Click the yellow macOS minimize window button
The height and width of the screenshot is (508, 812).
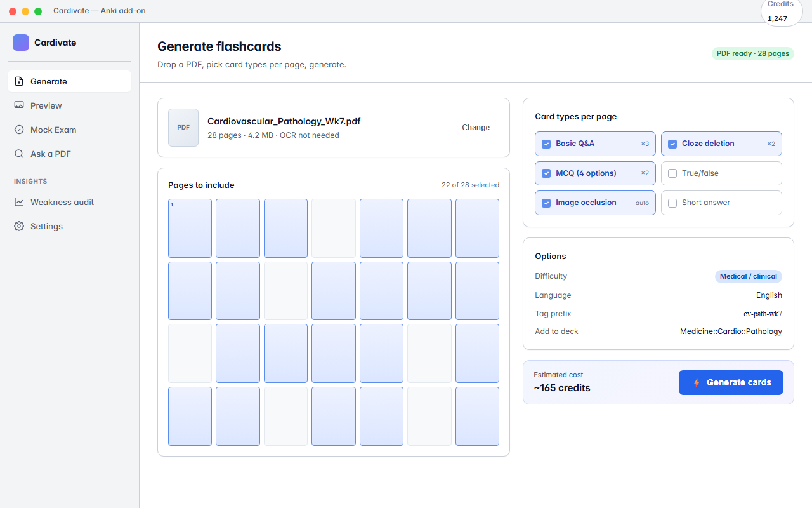[25, 11]
